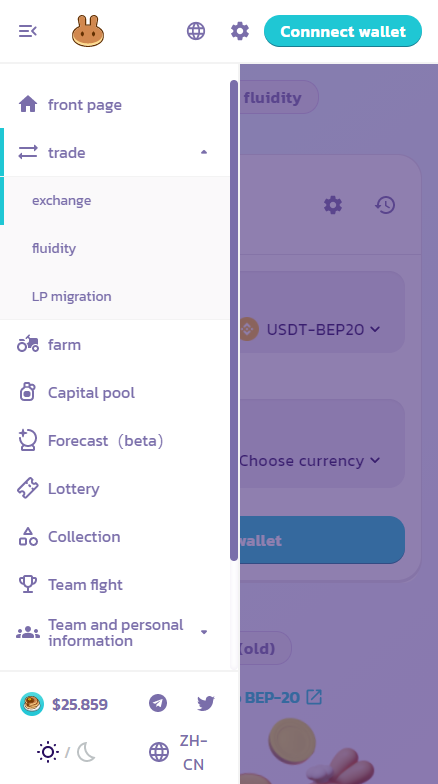Expand Team and personal information menu
The width and height of the screenshot is (438, 784).
point(204,632)
